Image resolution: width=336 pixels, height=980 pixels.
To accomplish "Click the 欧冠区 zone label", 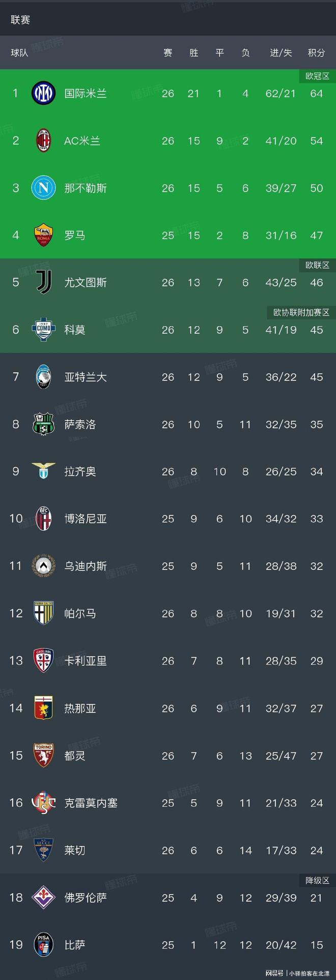I will pos(317,76).
